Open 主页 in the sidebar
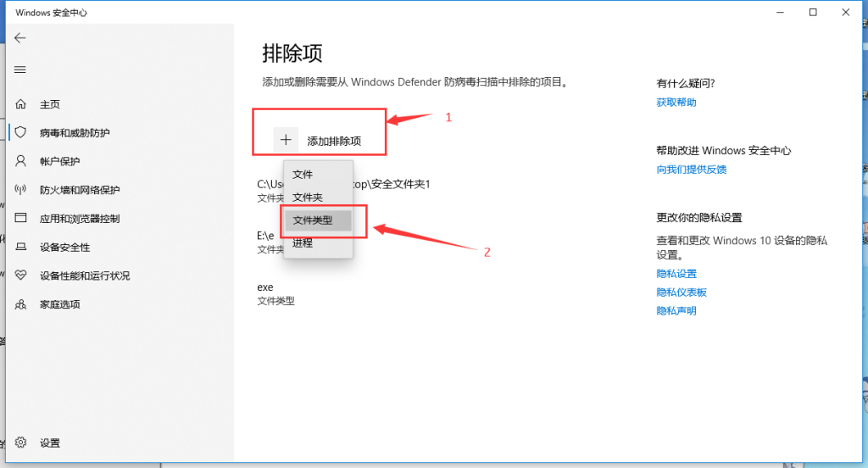The width and height of the screenshot is (868, 468). 50,104
